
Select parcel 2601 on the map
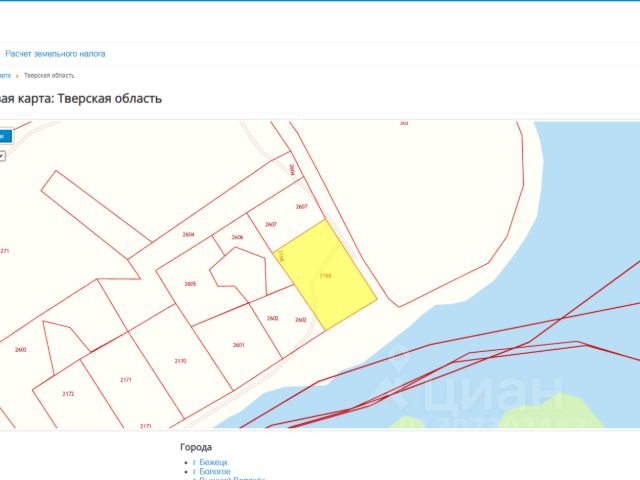[238, 345]
